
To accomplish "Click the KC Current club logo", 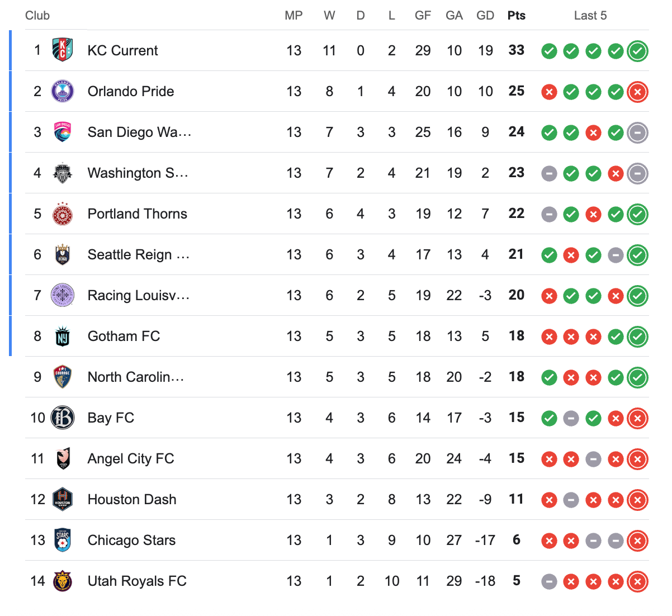I will point(63,50).
